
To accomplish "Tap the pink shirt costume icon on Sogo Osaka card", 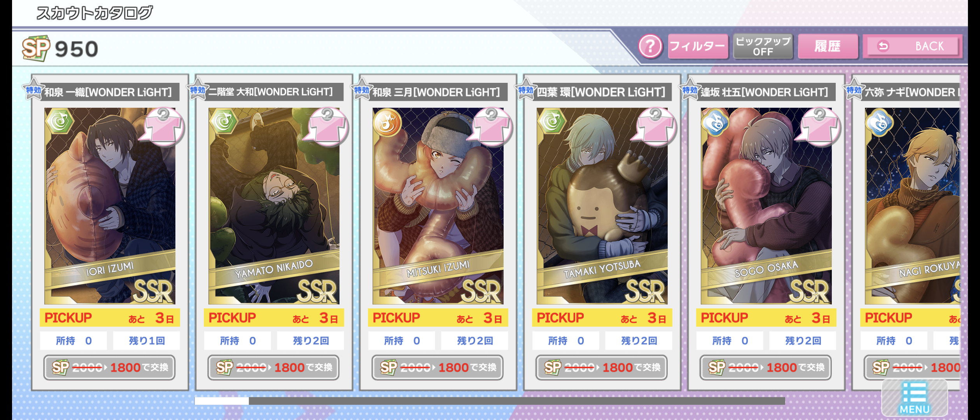I will pyautogui.click(x=820, y=127).
